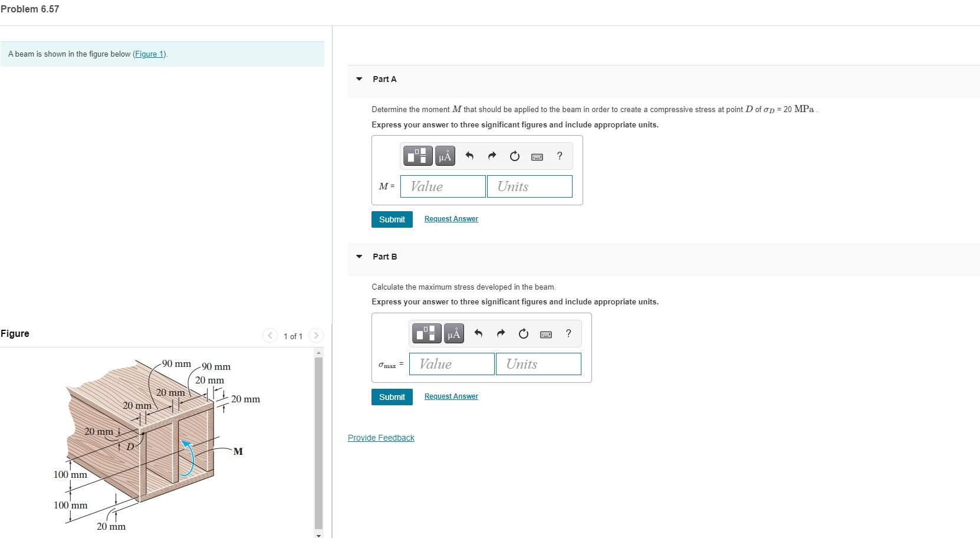This screenshot has width=980, height=538.
Task: Reset Part A answer field
Action: pos(514,156)
